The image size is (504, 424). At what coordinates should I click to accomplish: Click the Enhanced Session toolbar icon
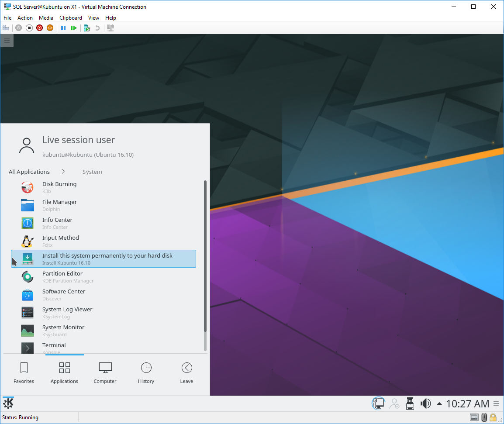(x=110, y=28)
